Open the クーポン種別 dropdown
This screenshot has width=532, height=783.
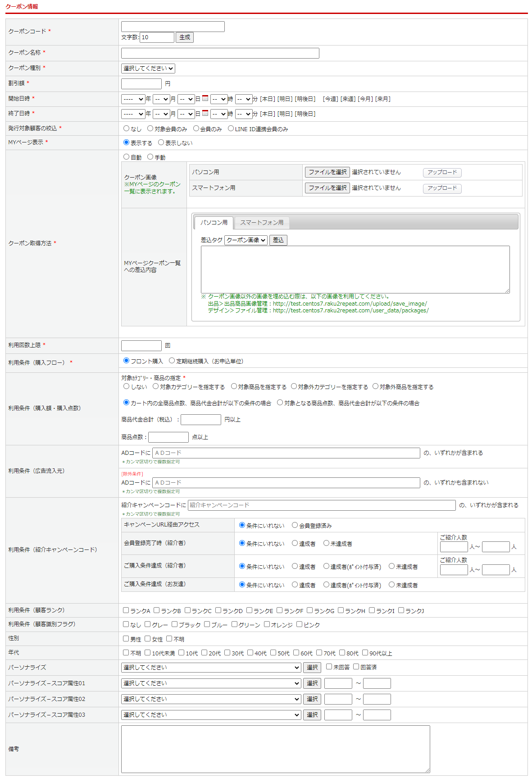148,69
